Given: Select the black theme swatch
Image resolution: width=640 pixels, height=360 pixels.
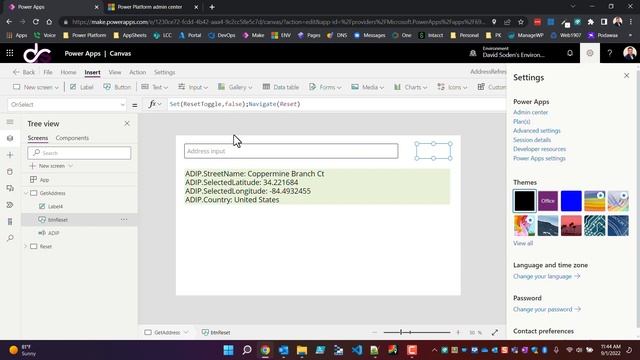Looking at the screenshot, I should (x=524, y=201).
